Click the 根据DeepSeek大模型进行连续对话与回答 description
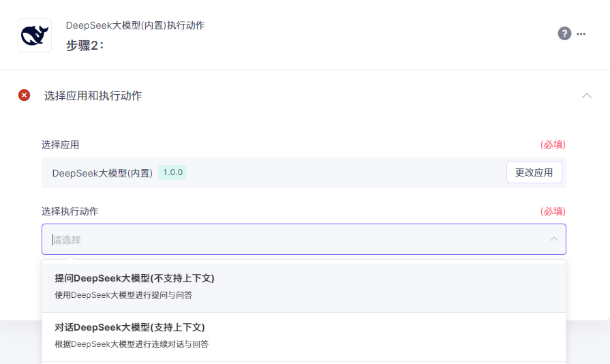This screenshot has height=364, width=610. click(132, 344)
